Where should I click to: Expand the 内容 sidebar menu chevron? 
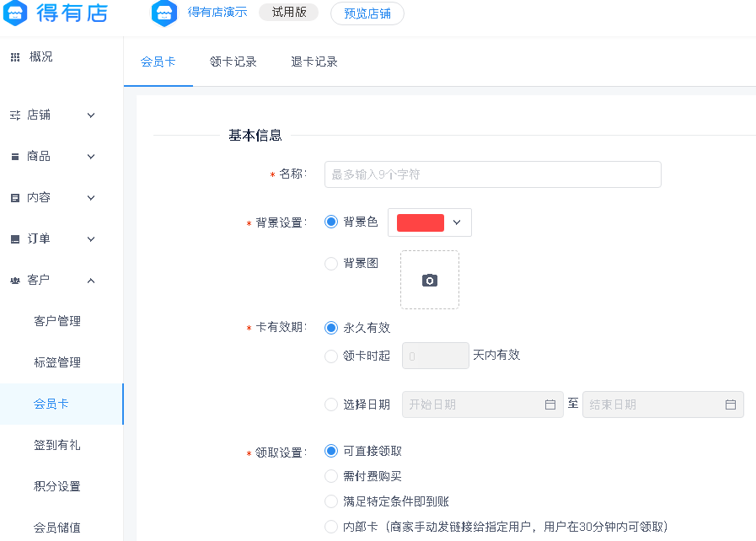pos(91,198)
